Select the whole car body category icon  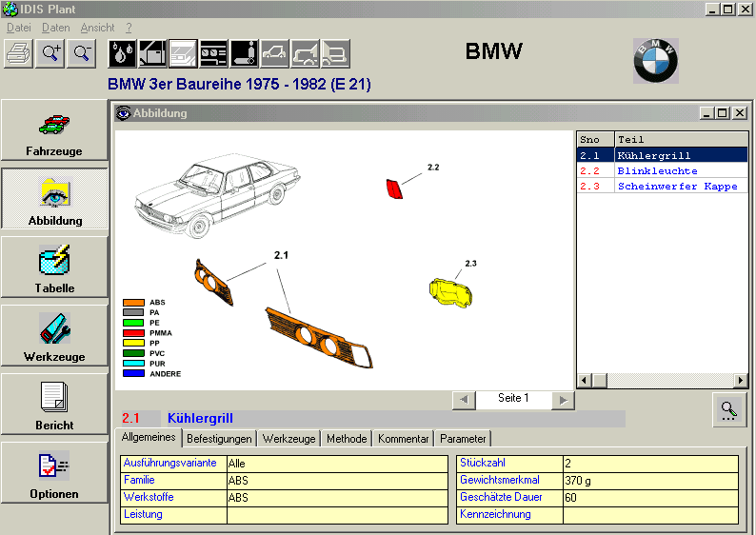[274, 53]
